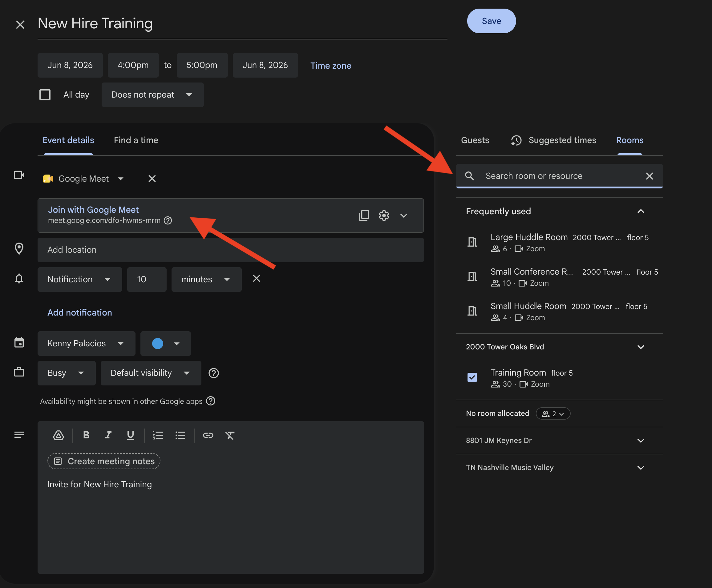Clear the room search field

coord(649,176)
